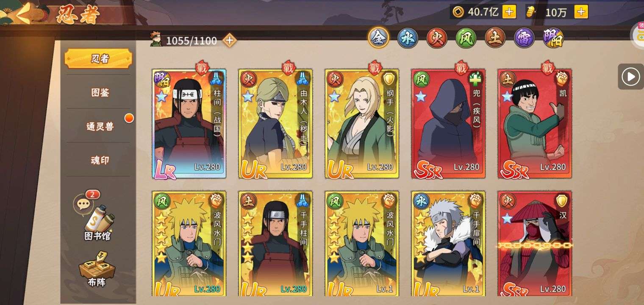
Task: Show all ninjas with the 全 filter
Action: pyautogui.click(x=378, y=38)
